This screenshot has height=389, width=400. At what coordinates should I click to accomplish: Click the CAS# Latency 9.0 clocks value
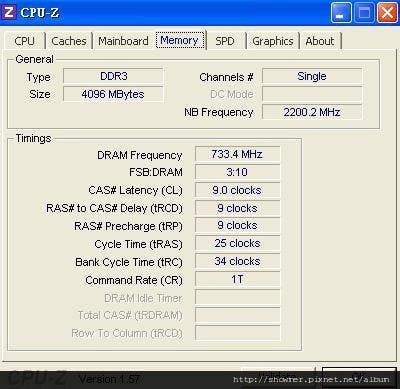pyautogui.click(x=237, y=190)
